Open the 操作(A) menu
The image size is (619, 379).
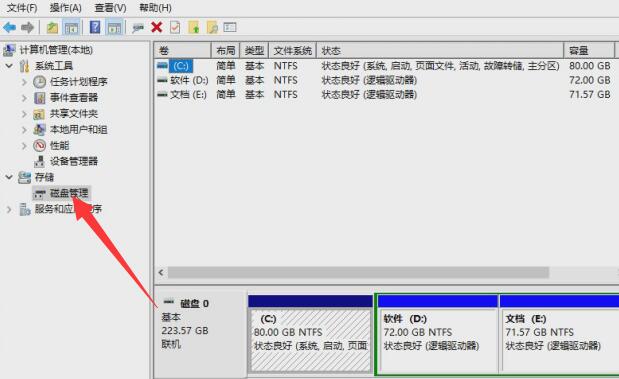pyautogui.click(x=66, y=8)
